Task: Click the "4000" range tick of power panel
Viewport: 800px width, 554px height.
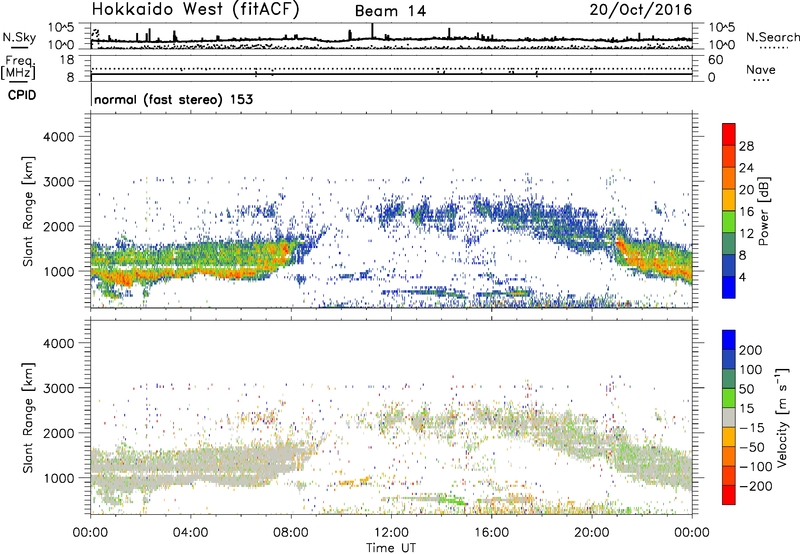Action: click(x=59, y=137)
